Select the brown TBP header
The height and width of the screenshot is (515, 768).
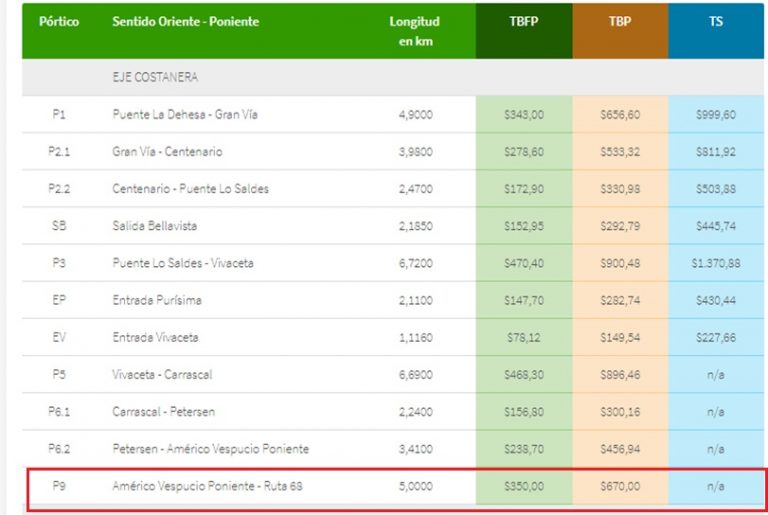(620, 22)
